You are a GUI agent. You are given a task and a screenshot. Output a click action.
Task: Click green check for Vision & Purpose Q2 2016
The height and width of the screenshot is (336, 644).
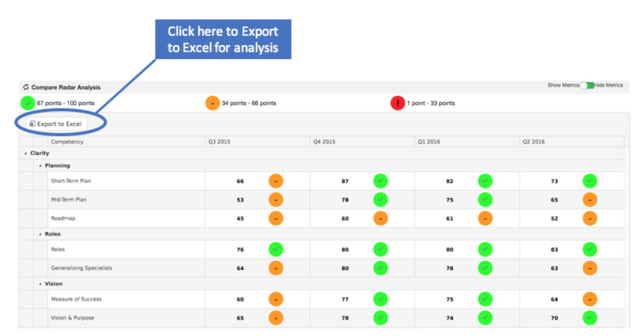(590, 318)
